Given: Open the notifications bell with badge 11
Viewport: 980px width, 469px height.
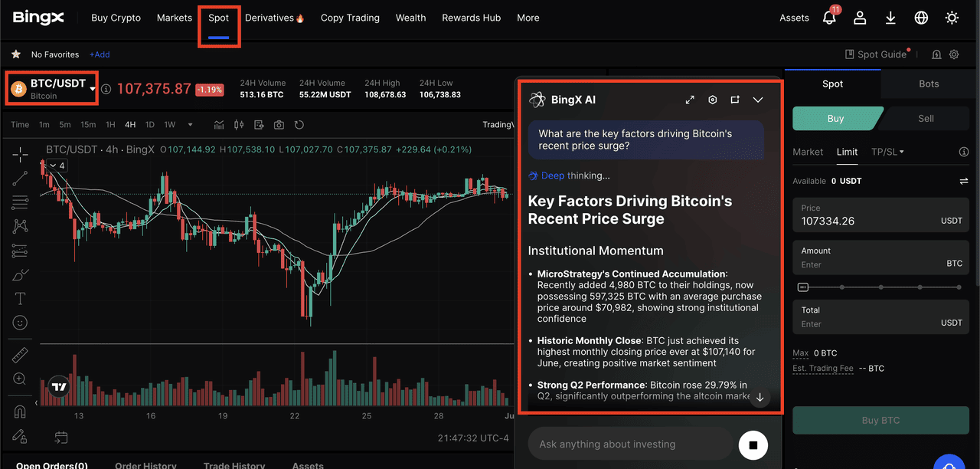Looking at the screenshot, I should (x=830, y=17).
